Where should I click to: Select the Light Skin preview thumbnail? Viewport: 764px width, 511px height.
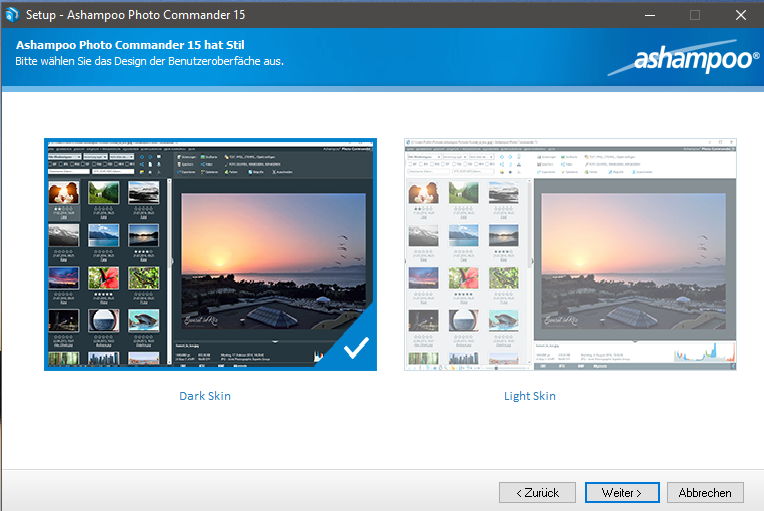pyautogui.click(x=570, y=254)
